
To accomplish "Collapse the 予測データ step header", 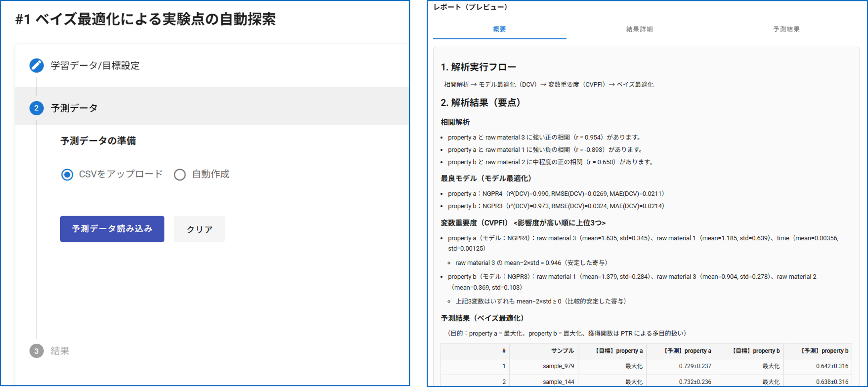I will [x=74, y=108].
